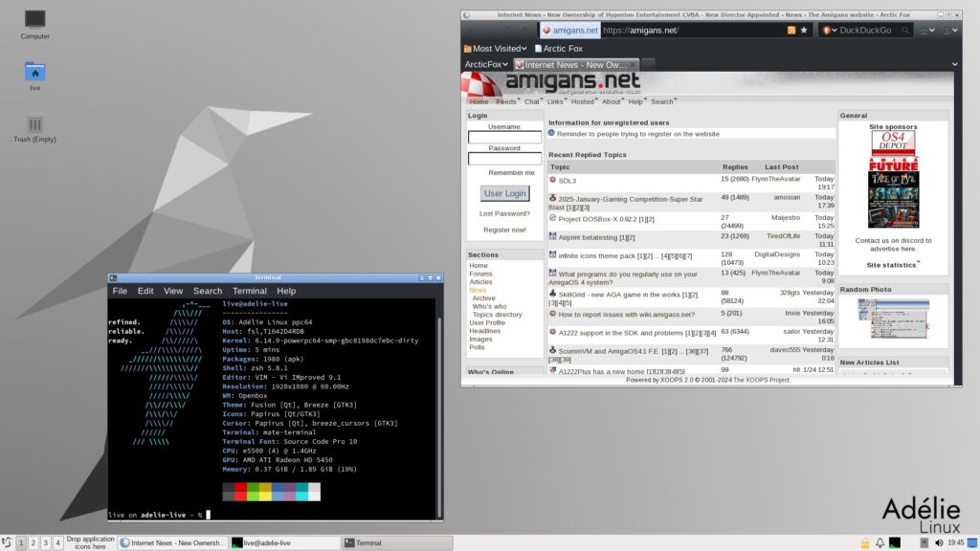980x551 pixels.
Task: Click the RSS feed icon in address bar
Action: [x=791, y=30]
